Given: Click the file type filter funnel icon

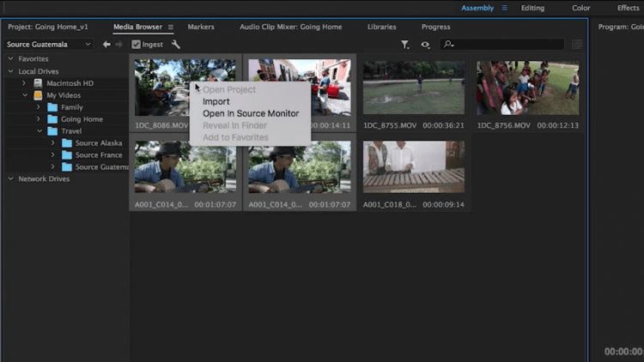Looking at the screenshot, I should [405, 45].
